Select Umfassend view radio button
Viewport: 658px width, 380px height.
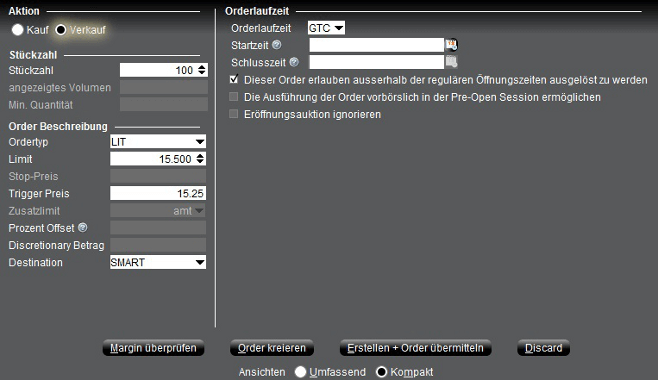[x=300, y=372]
